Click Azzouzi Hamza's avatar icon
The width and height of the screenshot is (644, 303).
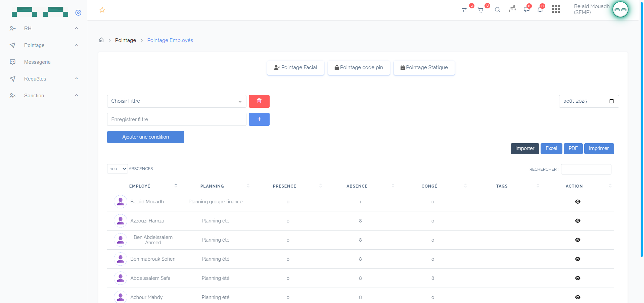pyautogui.click(x=121, y=221)
